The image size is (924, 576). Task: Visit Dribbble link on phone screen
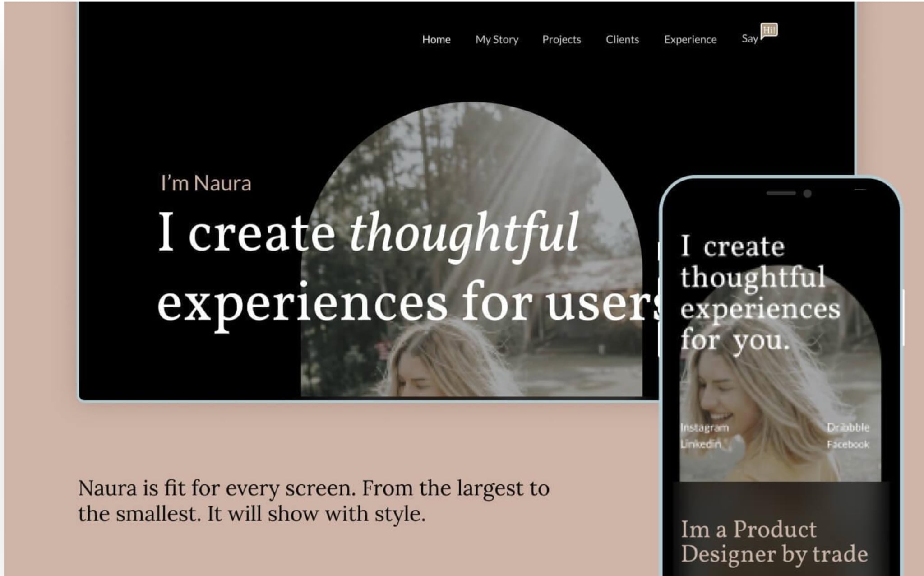(x=848, y=427)
